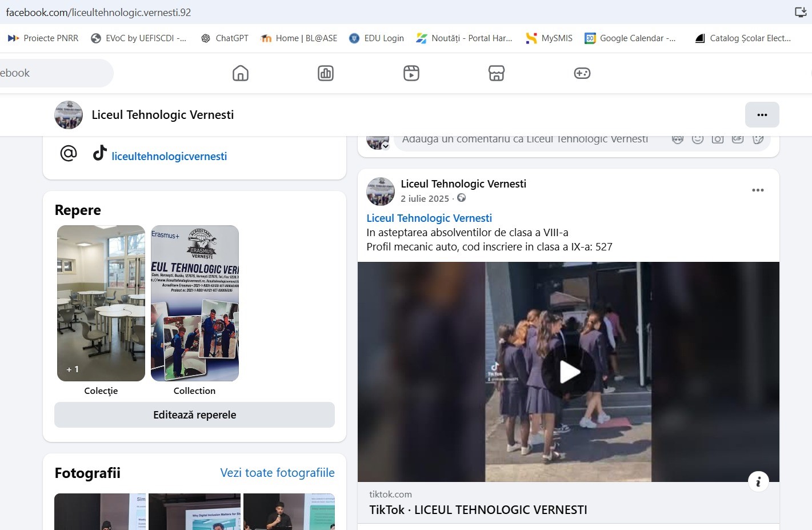Viewport: 812px width, 530px height.
Task: Click the TikTok logo icon in the intro card
Action: tap(100, 153)
